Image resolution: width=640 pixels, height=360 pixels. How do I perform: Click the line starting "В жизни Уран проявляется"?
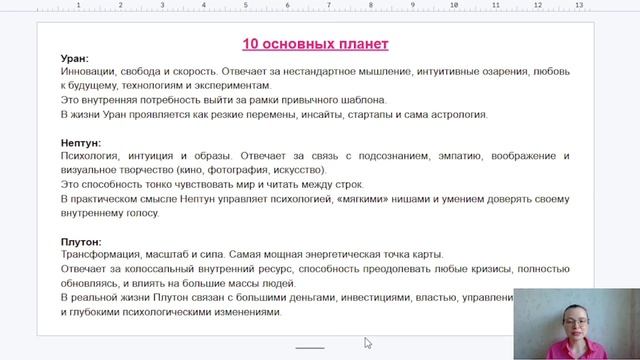point(274,115)
